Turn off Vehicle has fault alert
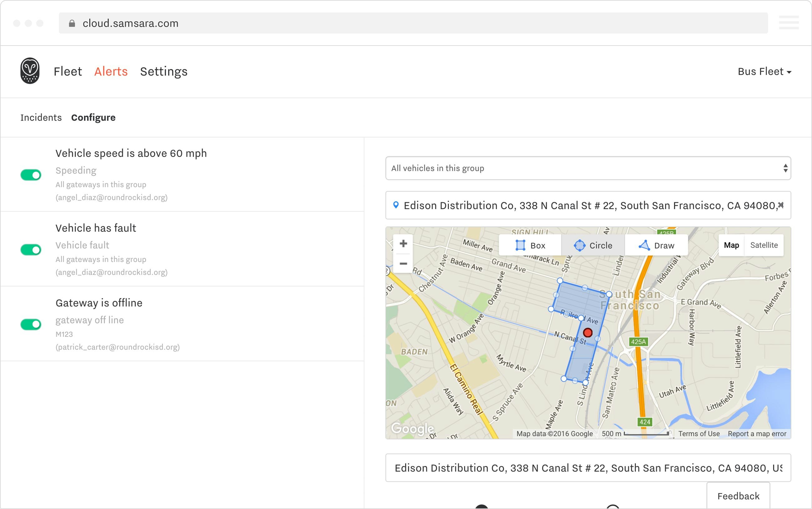812x509 pixels. (x=31, y=250)
